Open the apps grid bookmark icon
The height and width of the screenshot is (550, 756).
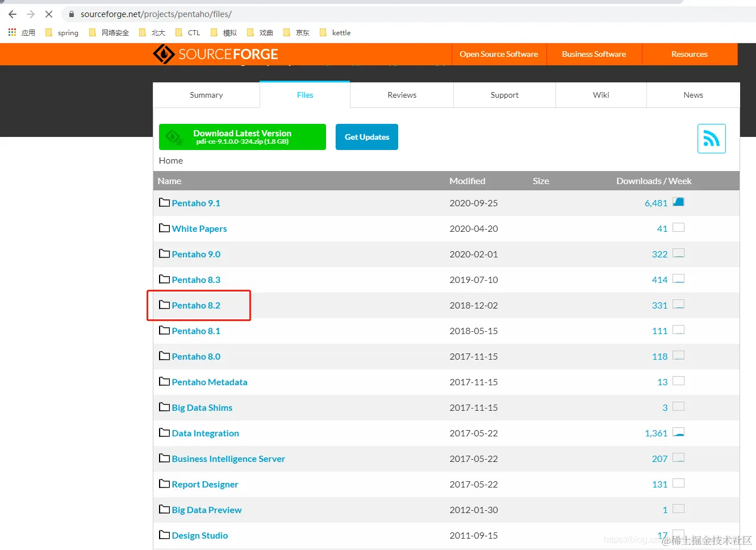click(x=12, y=32)
